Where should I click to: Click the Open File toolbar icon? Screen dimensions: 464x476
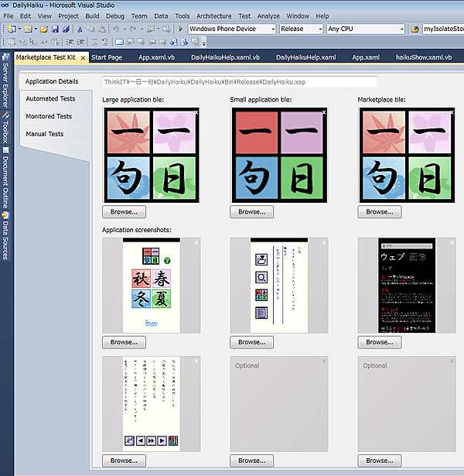pyautogui.click(x=44, y=29)
